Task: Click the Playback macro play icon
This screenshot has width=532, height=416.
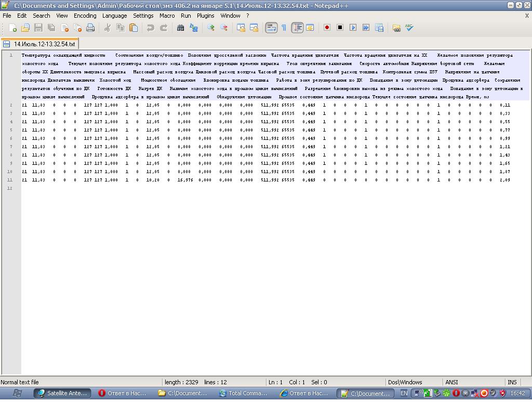Action: 353,28
